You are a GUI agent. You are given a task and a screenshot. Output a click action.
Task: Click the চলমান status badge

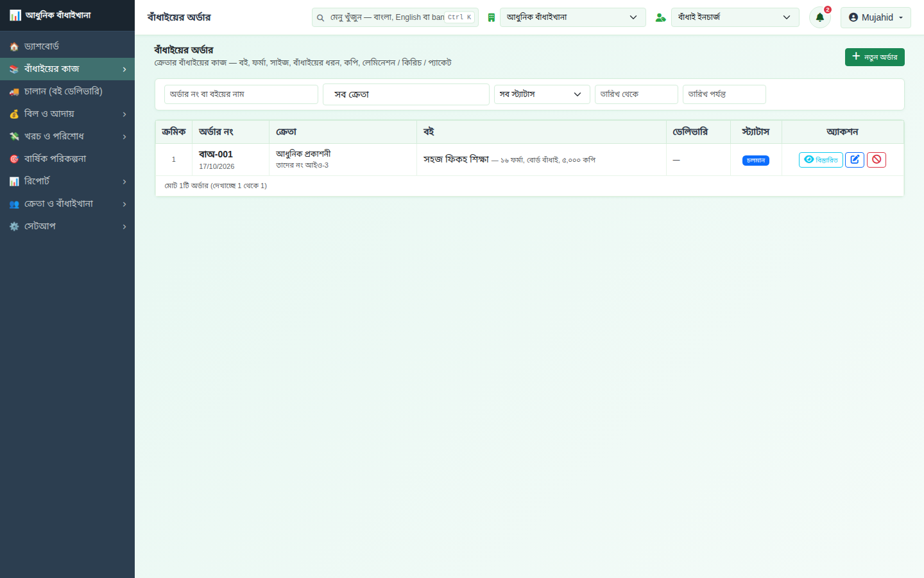(756, 161)
